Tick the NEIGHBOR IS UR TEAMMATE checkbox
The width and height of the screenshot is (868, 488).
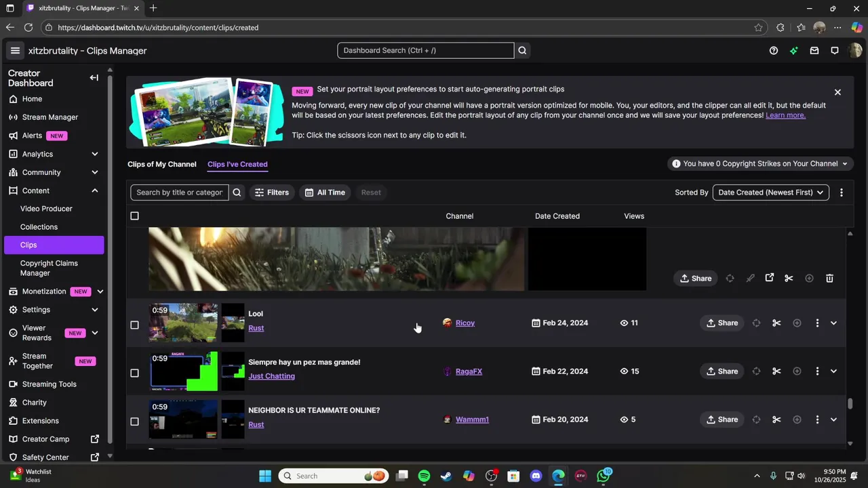pyautogui.click(x=134, y=422)
